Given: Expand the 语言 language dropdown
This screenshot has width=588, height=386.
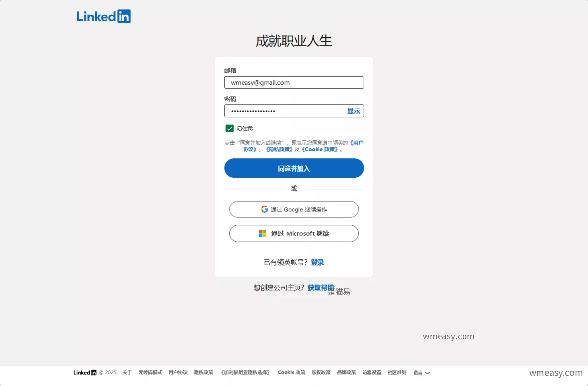Looking at the screenshot, I should (x=421, y=373).
